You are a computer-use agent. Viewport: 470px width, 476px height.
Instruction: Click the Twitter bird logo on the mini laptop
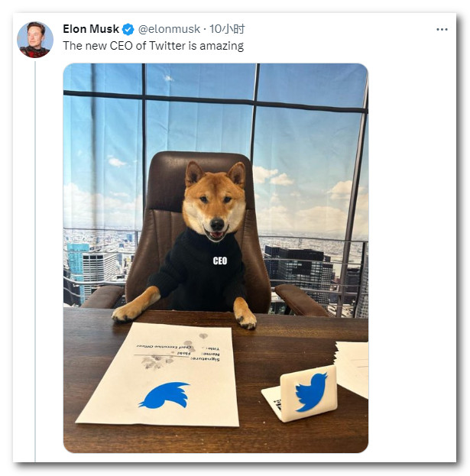[312, 392]
